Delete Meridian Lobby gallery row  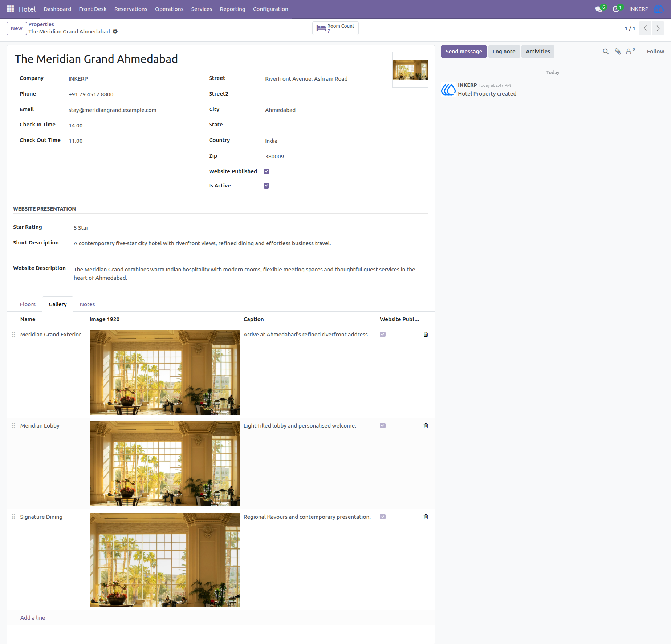pyautogui.click(x=426, y=426)
